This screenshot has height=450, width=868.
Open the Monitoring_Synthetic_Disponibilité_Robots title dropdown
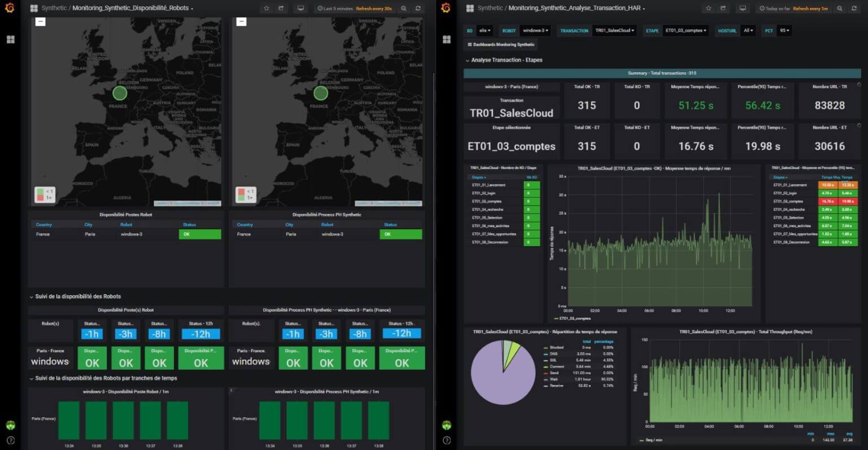[133, 8]
